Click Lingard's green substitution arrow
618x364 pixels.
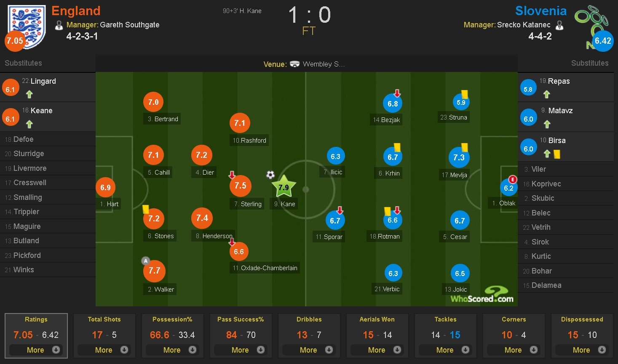(x=29, y=94)
